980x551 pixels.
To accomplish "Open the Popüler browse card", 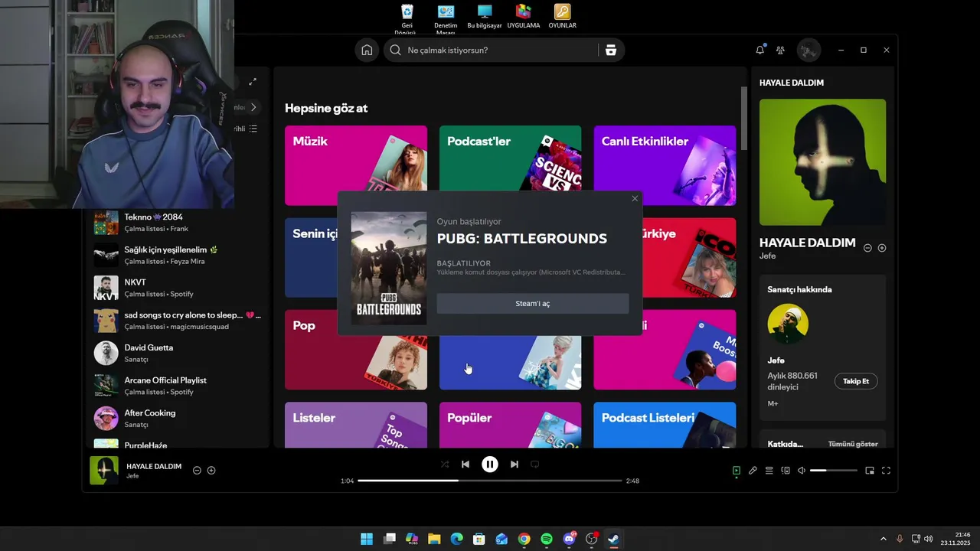I will pyautogui.click(x=510, y=425).
